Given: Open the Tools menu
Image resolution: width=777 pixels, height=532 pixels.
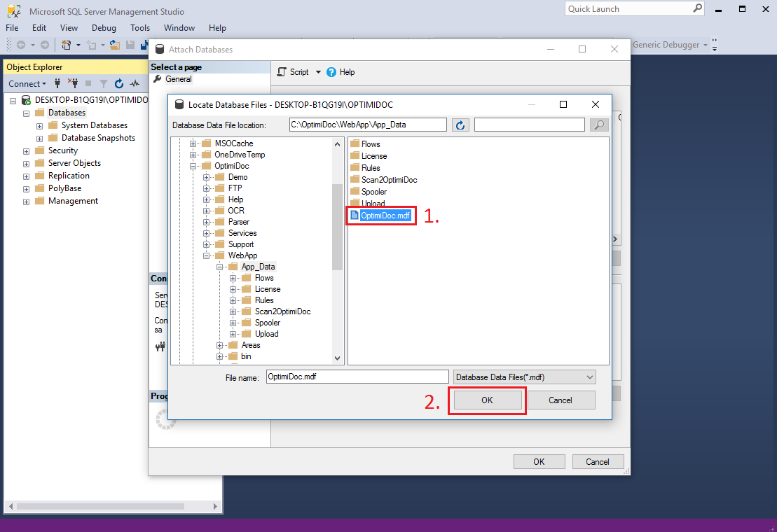Looking at the screenshot, I should pyautogui.click(x=140, y=28).
